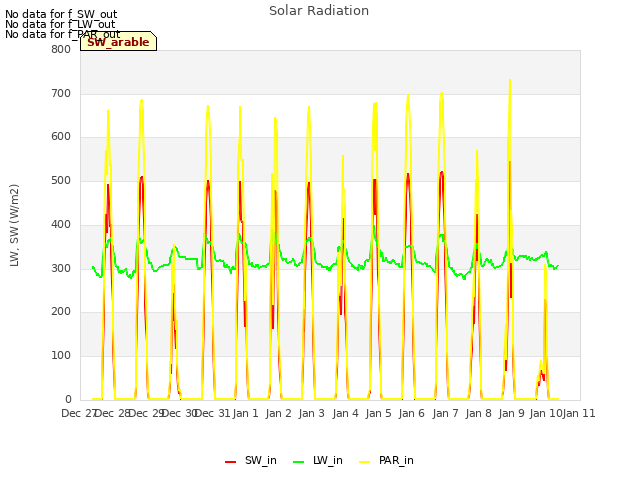Click the Jan 5 x-axis date label
The height and width of the screenshot is (480, 640).
(379, 413)
